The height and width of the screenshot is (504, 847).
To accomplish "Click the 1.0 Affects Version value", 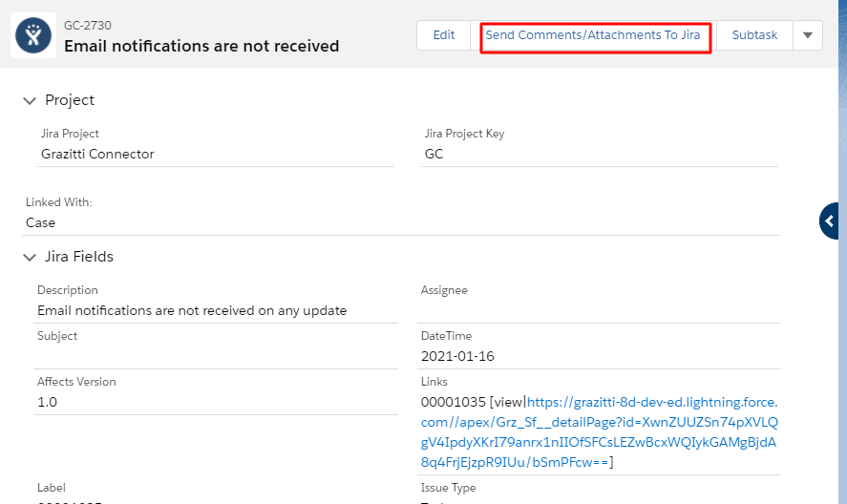I will (47, 402).
